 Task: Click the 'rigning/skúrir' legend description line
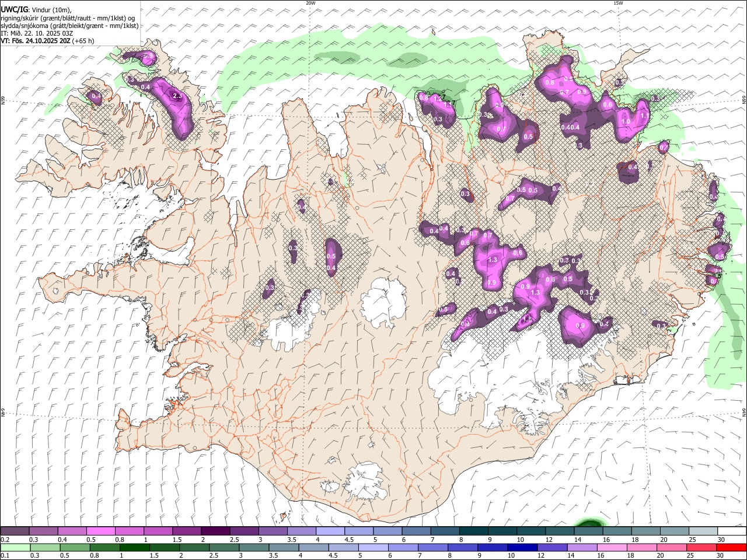coord(68,18)
